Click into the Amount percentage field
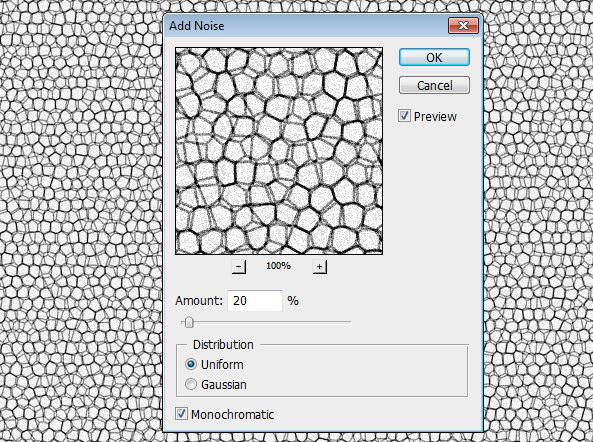The height and width of the screenshot is (442, 593). [x=255, y=301]
